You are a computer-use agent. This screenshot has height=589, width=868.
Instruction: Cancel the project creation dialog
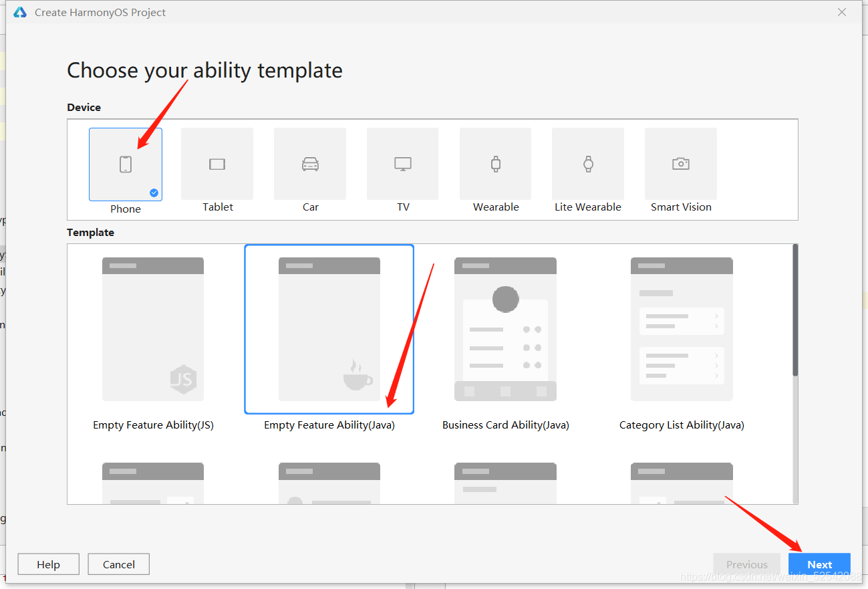[119, 564]
